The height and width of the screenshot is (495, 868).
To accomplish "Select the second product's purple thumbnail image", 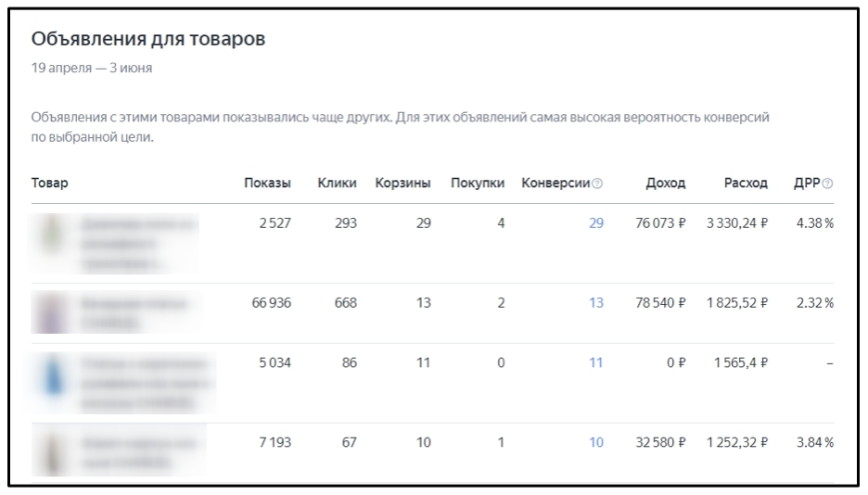I will [x=51, y=312].
